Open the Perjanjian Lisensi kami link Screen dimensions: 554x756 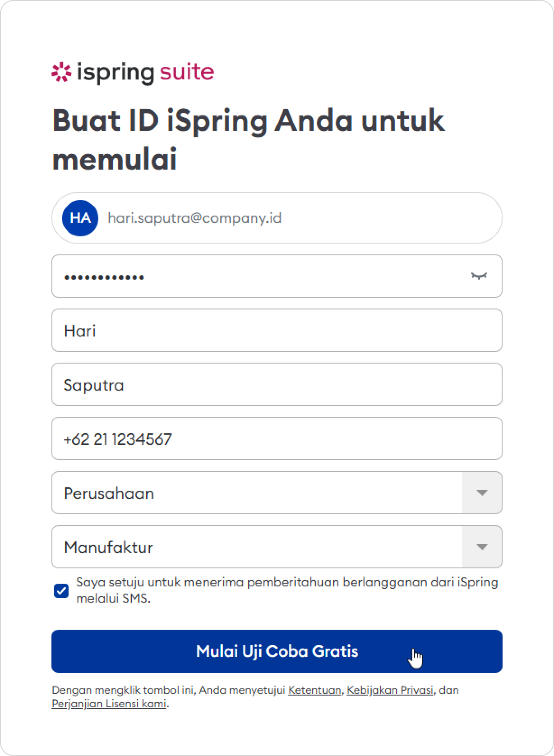click(109, 704)
